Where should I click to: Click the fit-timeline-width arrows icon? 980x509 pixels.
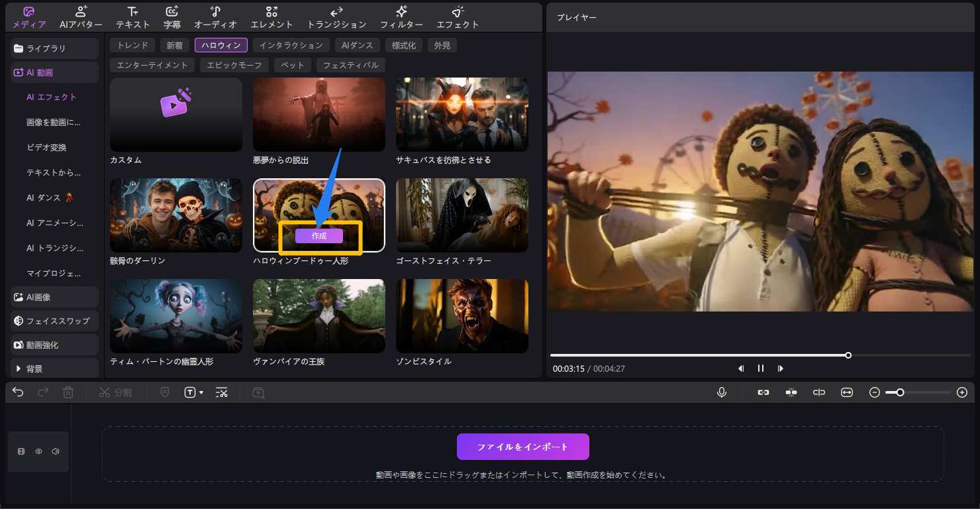(847, 392)
